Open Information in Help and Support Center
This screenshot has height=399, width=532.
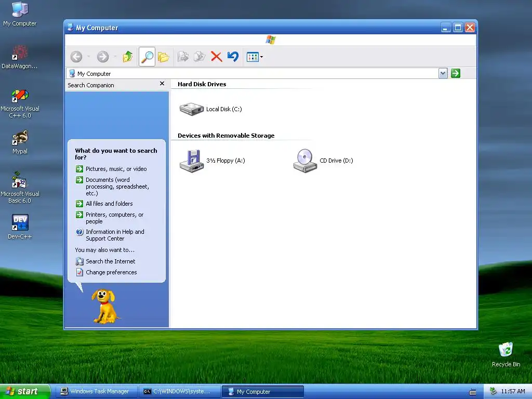pyautogui.click(x=110, y=235)
